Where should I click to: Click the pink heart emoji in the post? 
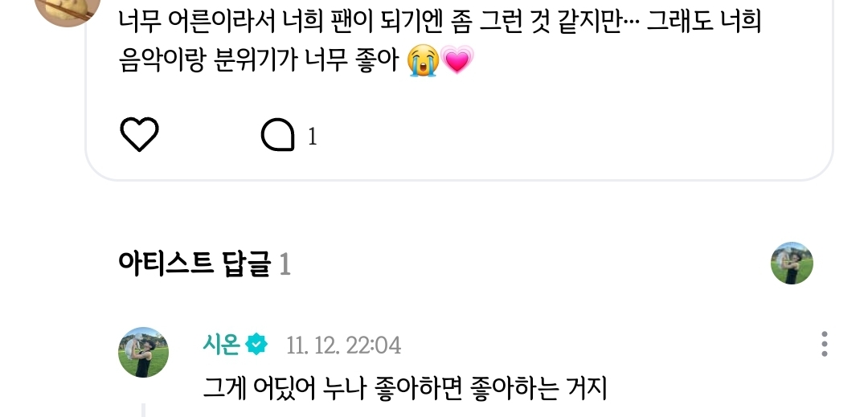457,61
